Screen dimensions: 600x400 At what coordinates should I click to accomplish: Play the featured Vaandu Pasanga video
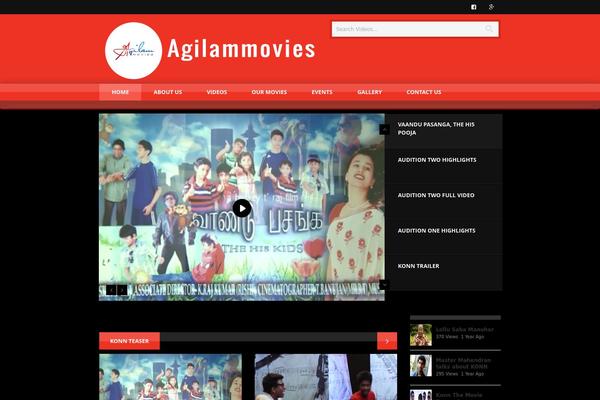tap(242, 208)
